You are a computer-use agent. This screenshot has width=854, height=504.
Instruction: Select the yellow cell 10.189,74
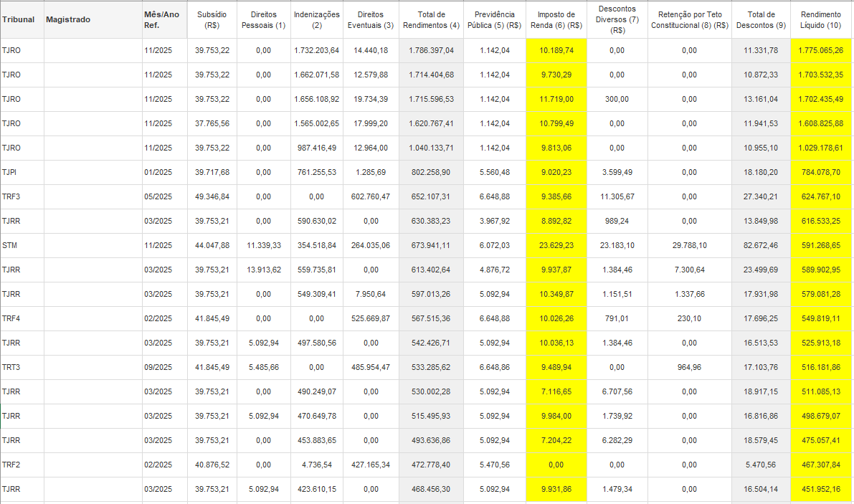556,51
